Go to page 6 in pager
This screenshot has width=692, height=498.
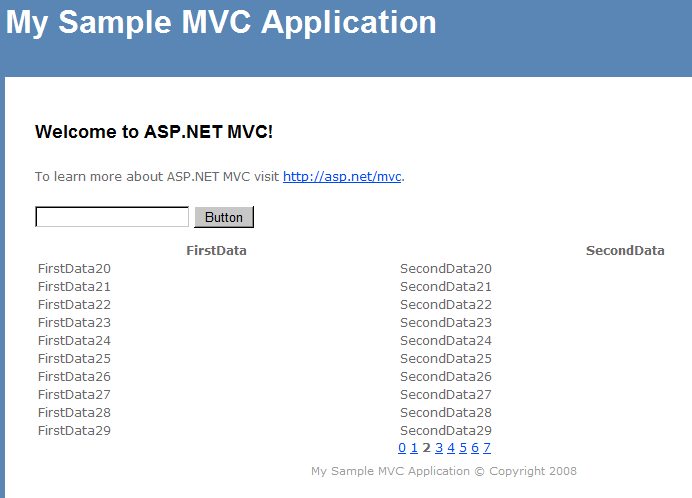[475, 448]
